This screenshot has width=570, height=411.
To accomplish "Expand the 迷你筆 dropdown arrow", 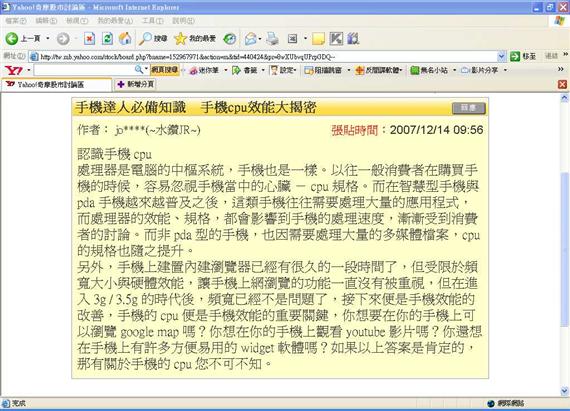I will pyautogui.click(x=225, y=70).
